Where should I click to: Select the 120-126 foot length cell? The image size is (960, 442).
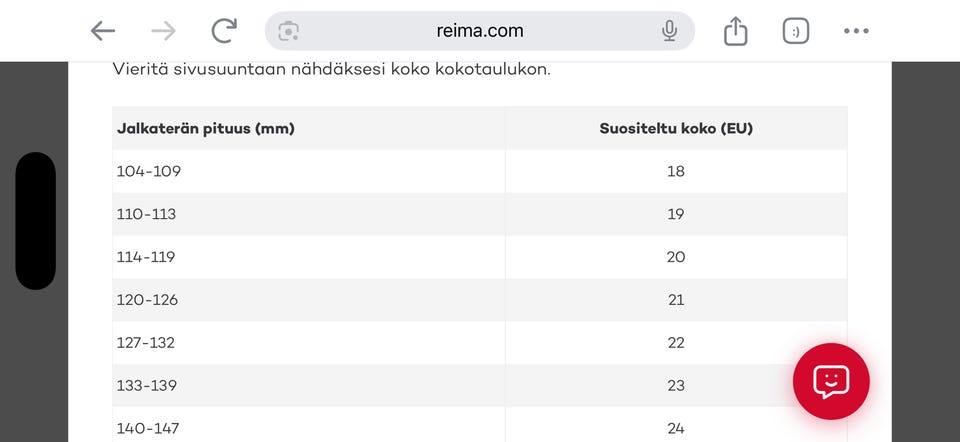point(309,300)
